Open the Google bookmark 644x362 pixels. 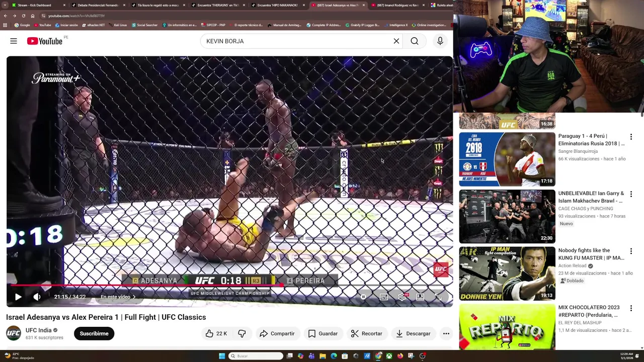pos(22,25)
